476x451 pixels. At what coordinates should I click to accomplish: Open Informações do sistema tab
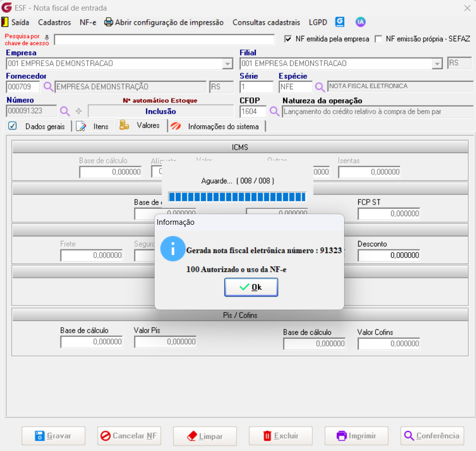(x=216, y=126)
